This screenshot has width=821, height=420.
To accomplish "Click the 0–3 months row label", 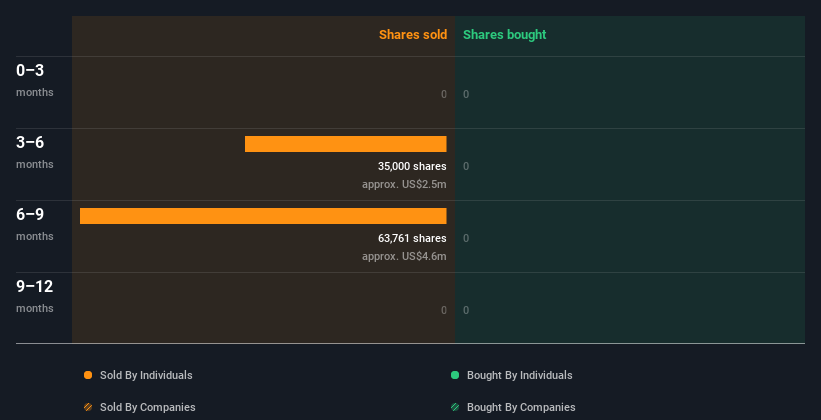I will (x=35, y=80).
